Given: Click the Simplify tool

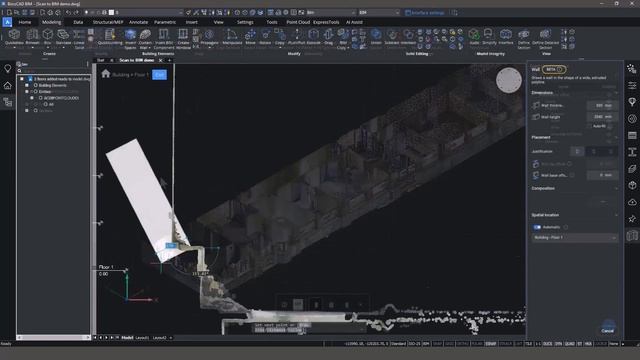Looking at the screenshot, I should (x=489, y=37).
